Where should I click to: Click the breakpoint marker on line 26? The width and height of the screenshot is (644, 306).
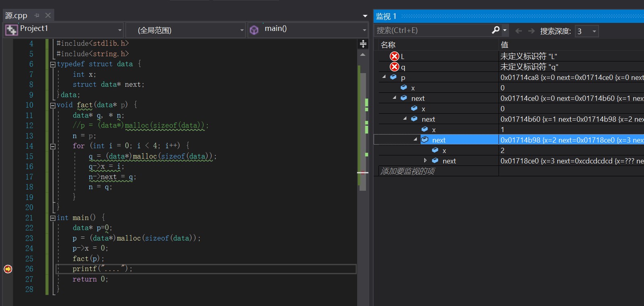click(8, 269)
